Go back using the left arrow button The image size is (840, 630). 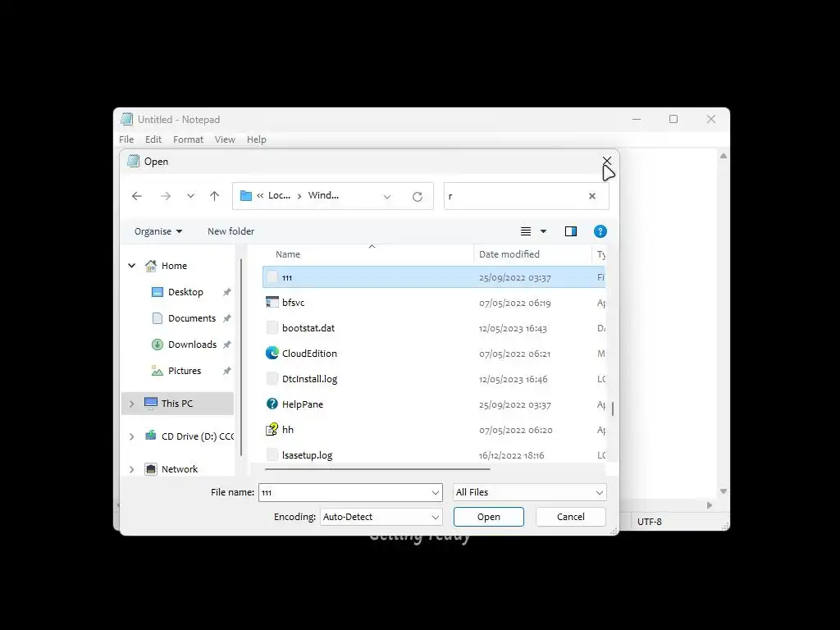pos(137,196)
